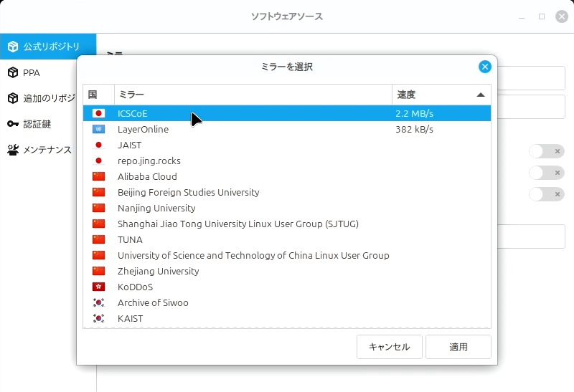Sort list by 国 column header

click(98, 95)
